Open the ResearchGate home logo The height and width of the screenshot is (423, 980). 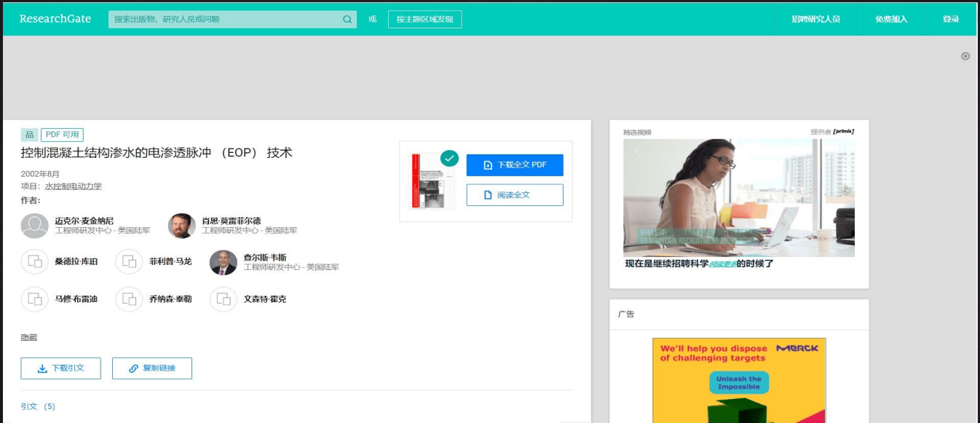click(x=55, y=19)
